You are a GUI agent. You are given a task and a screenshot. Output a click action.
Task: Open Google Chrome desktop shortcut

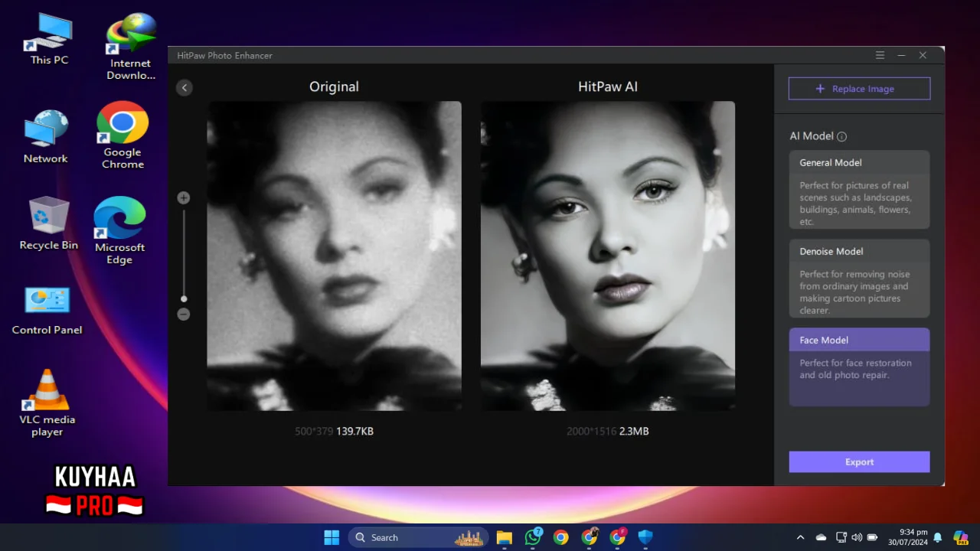pos(122,135)
